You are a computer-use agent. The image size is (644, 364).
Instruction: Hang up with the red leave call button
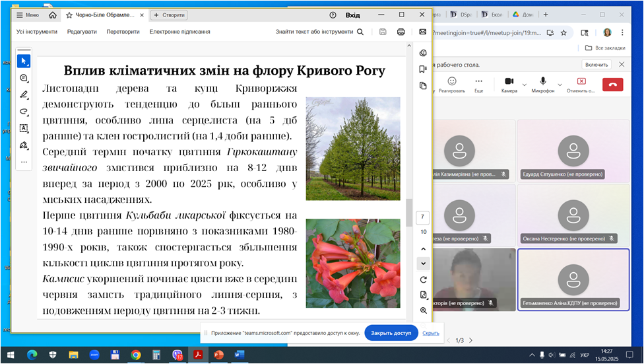click(x=612, y=84)
